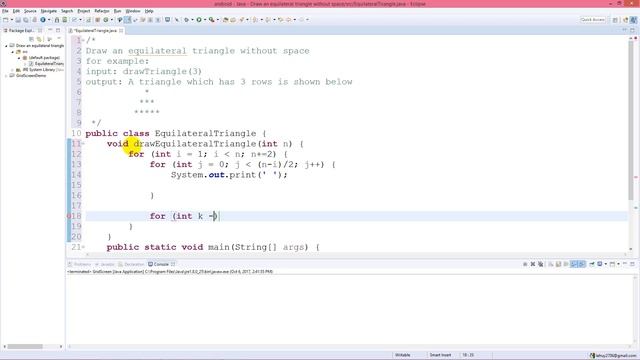Open the Project menu
The height and width of the screenshot is (360, 640).
84,11
